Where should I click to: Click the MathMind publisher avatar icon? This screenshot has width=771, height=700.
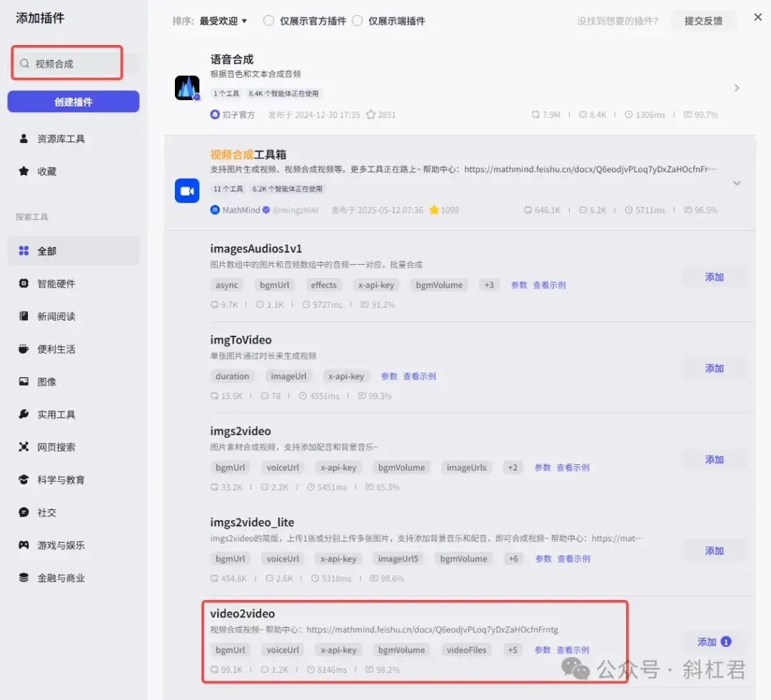point(215,210)
